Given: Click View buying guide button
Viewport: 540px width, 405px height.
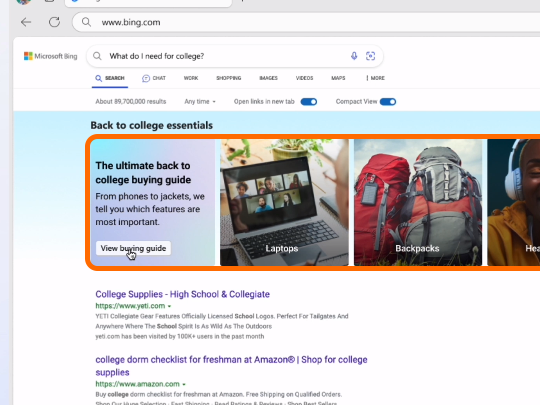Looking at the screenshot, I should pos(133,248).
